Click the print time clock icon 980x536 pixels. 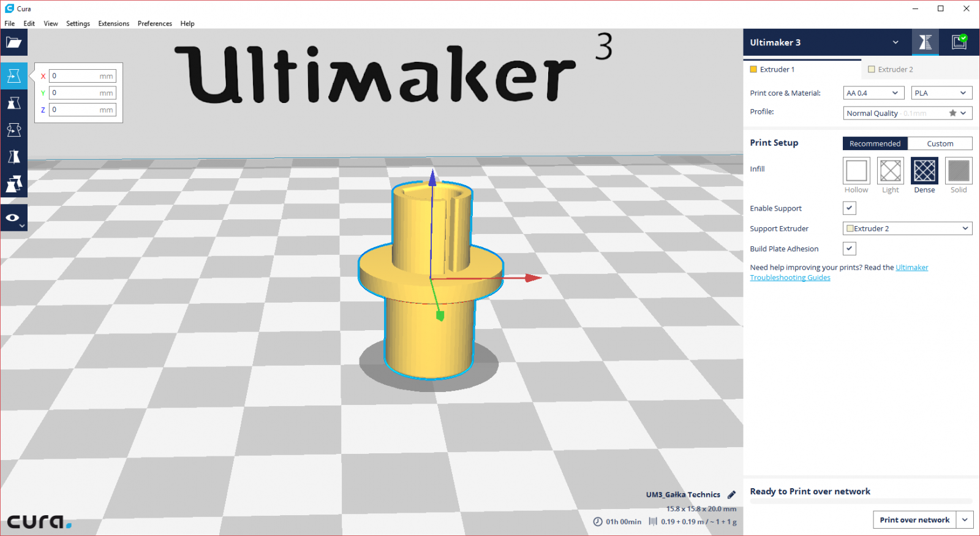tap(598, 521)
